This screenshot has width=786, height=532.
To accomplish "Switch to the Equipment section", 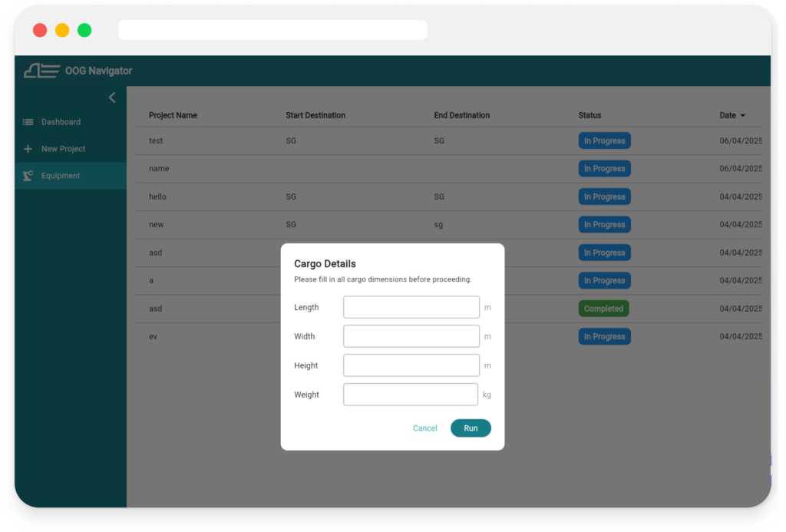I will pos(60,175).
